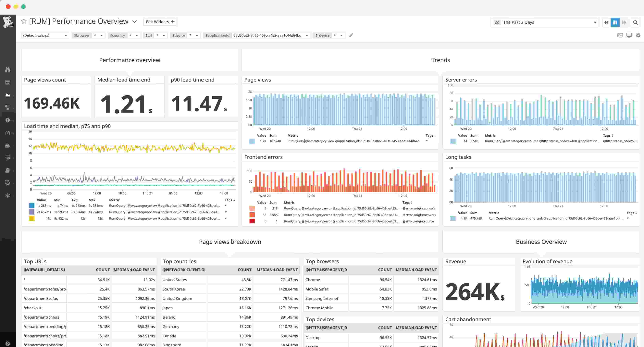Expand the dashboard title chevron menu
Screen dimensions: 644x347
tap(134, 22)
